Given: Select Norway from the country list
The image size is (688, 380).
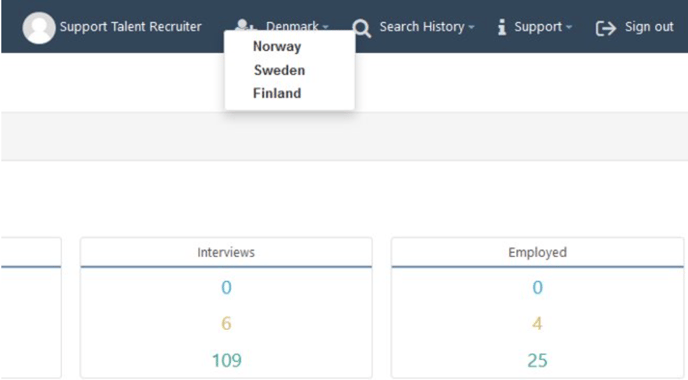Looking at the screenshot, I should pos(277,47).
